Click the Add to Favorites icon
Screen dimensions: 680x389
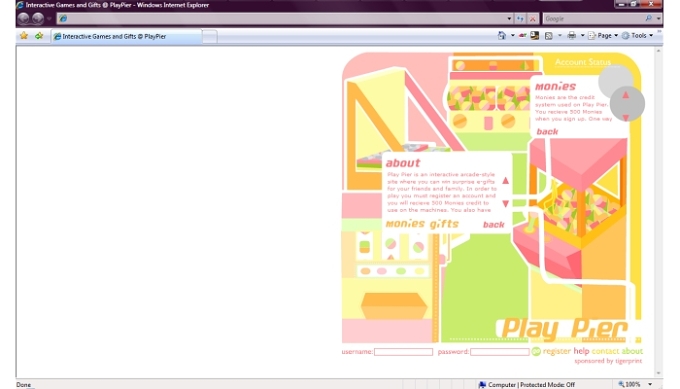click(39, 36)
